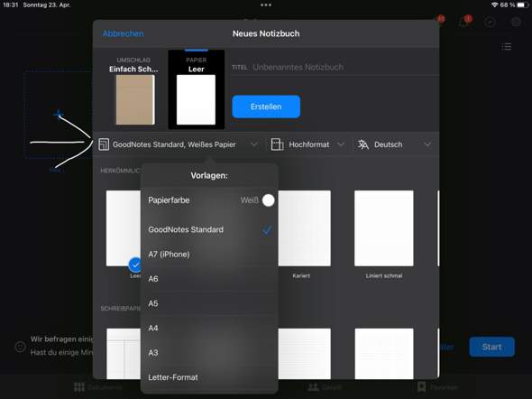Select A3 paper size

(209, 353)
